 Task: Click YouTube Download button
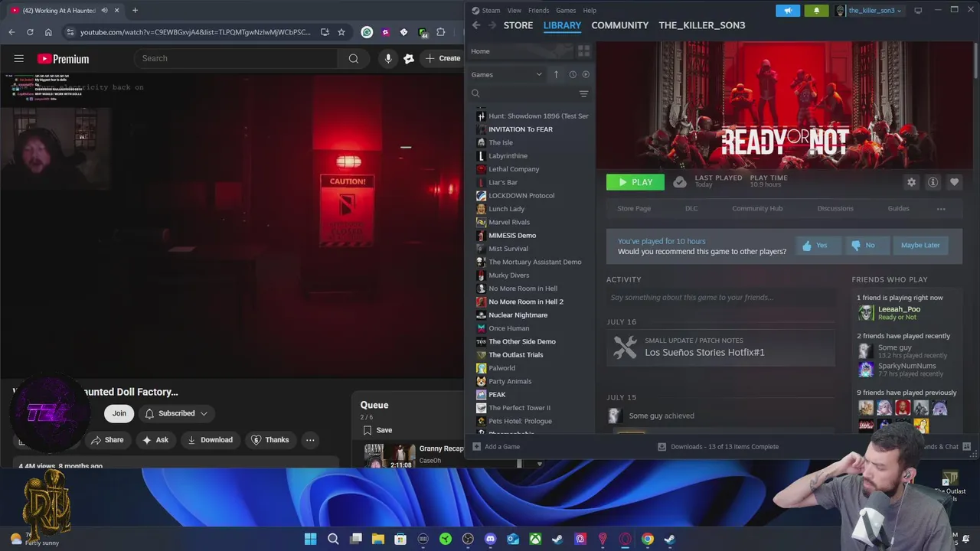point(210,440)
